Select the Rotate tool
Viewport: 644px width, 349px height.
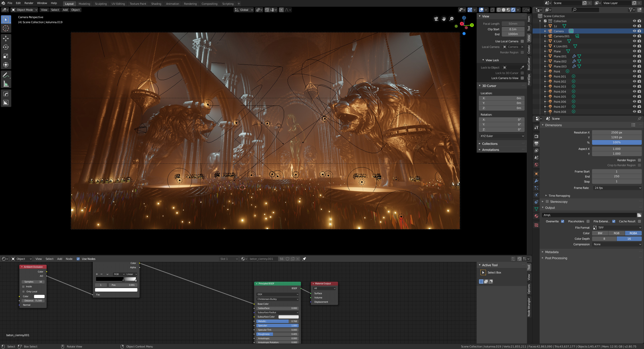pos(6,47)
